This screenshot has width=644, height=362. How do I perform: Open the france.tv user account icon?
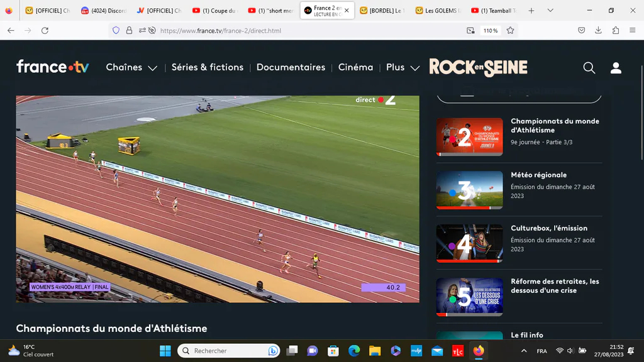[x=616, y=68]
